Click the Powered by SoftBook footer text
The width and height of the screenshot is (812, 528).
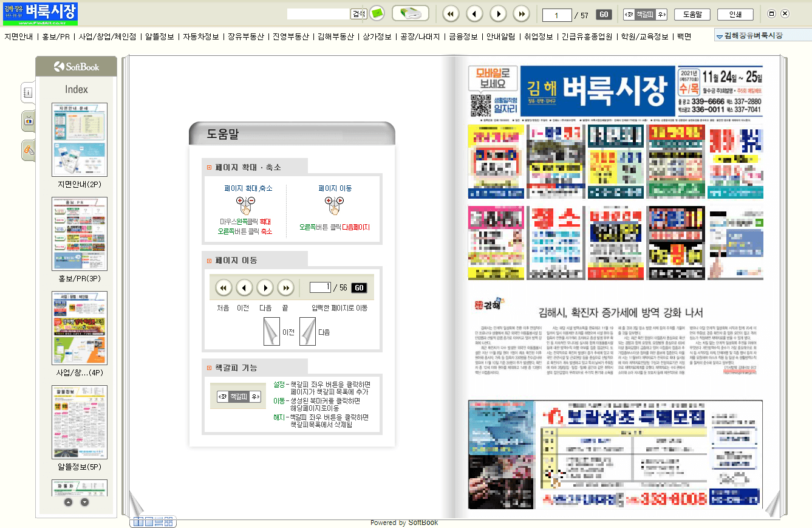[x=404, y=523]
